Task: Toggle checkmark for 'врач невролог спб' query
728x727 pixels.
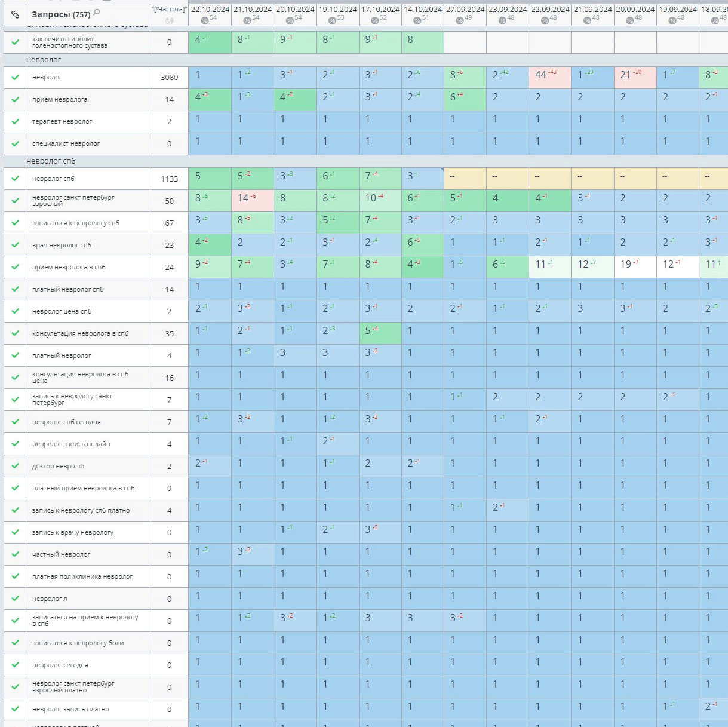Action: pyautogui.click(x=16, y=245)
